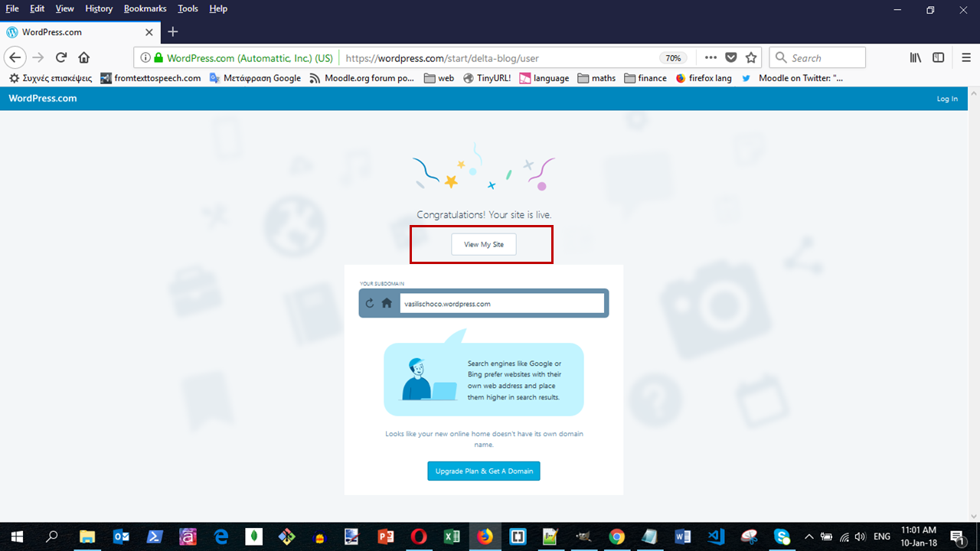The height and width of the screenshot is (551, 980).
Task: Switch the ENG input language
Action: point(882,536)
